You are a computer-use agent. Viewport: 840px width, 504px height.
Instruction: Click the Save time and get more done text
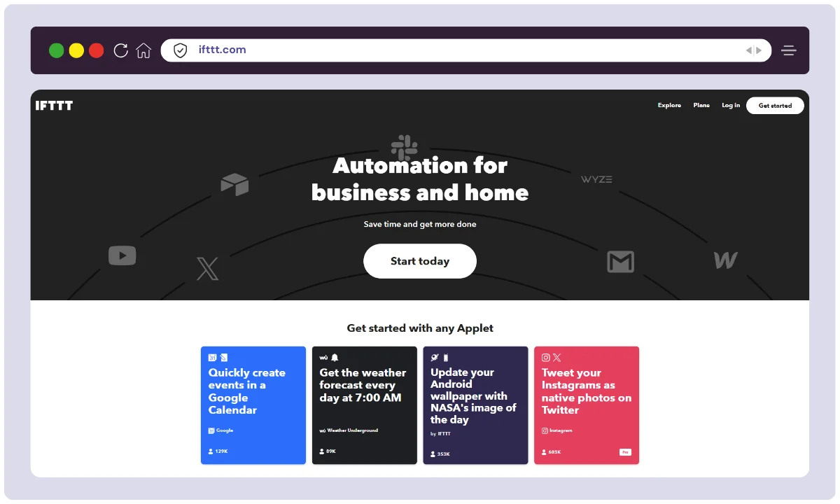[420, 225]
